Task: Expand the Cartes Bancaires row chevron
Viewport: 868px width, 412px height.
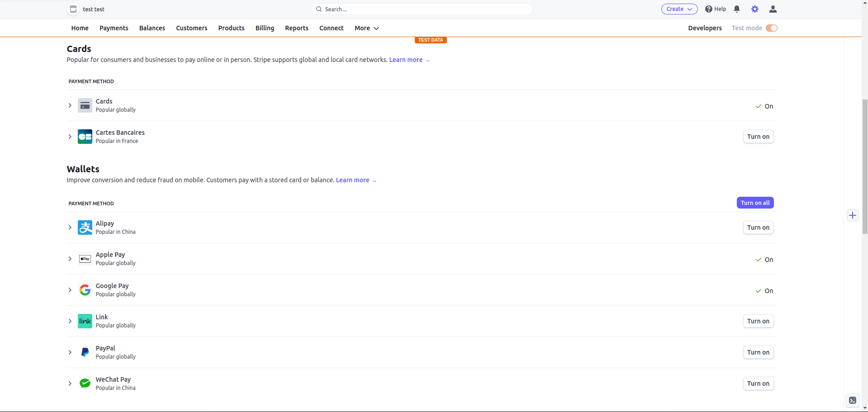Action: pyautogui.click(x=70, y=137)
